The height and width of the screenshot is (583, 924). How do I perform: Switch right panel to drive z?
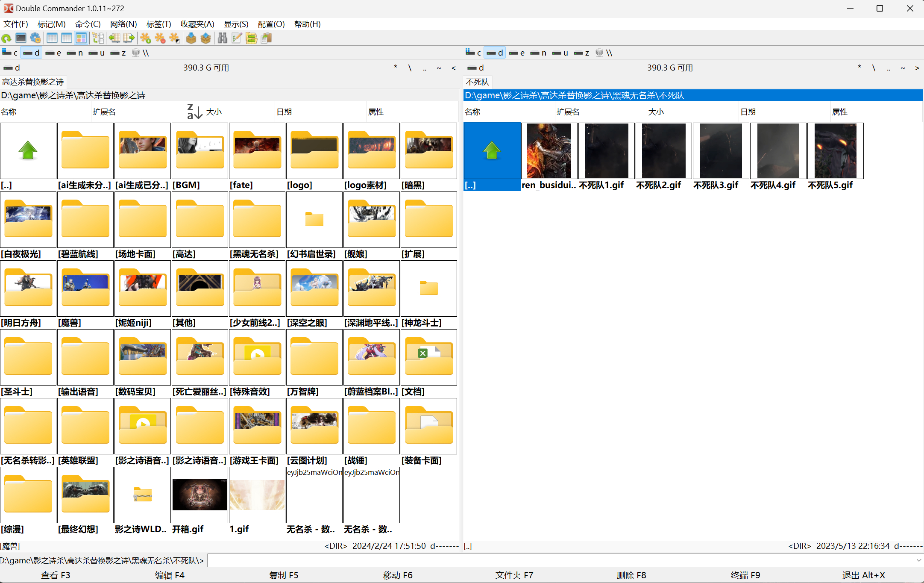pos(582,53)
